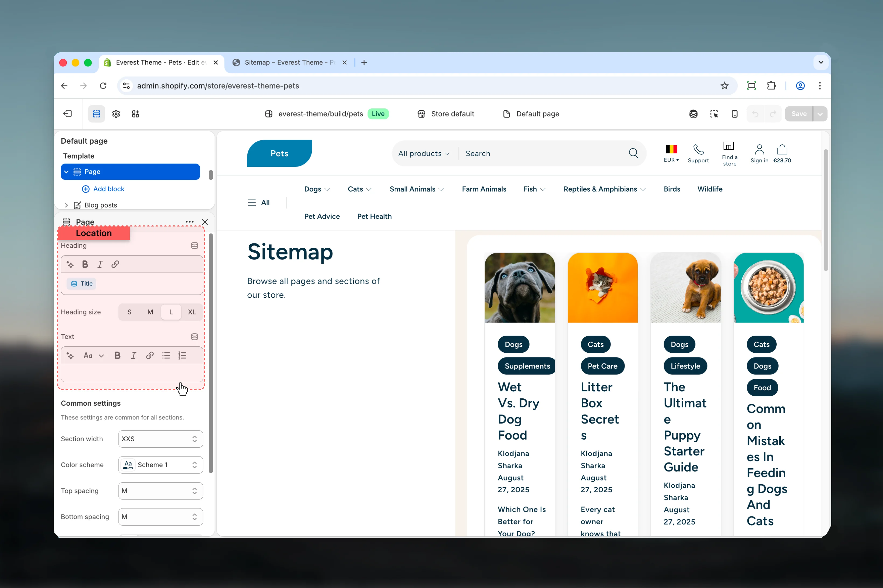Viewport: 883px width, 588px height.
Task: Select heading size XL
Action: tap(192, 312)
